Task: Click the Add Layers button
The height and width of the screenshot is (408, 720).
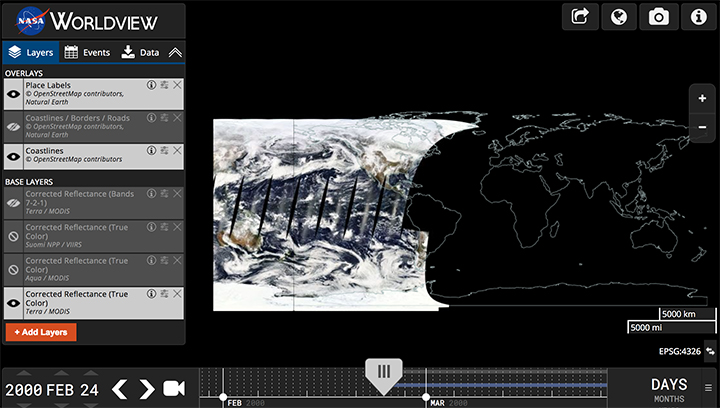Action: [41, 331]
